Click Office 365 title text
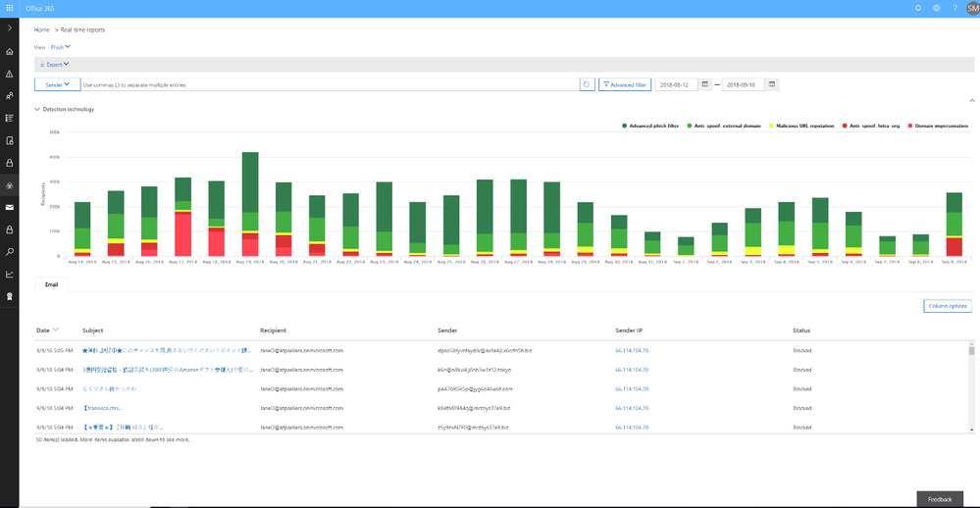Image resolution: width=980 pixels, height=508 pixels. point(40,8)
